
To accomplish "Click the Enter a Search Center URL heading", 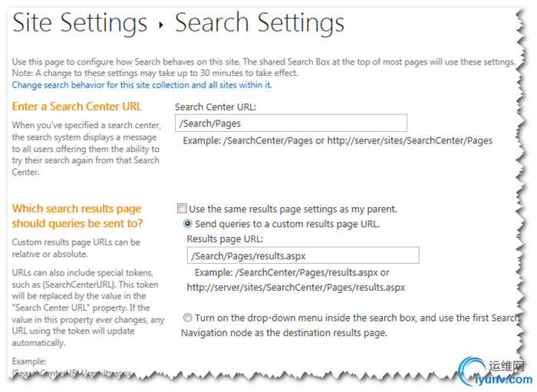I will point(77,107).
